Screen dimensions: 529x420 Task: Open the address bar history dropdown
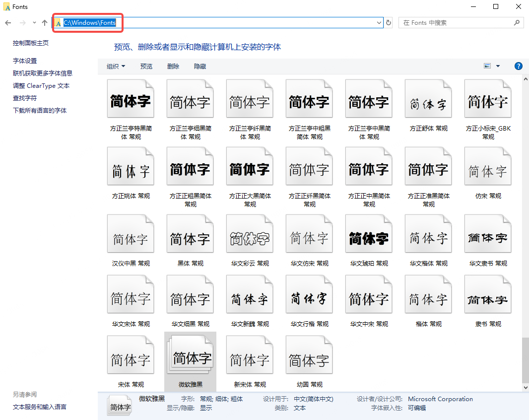(x=379, y=23)
